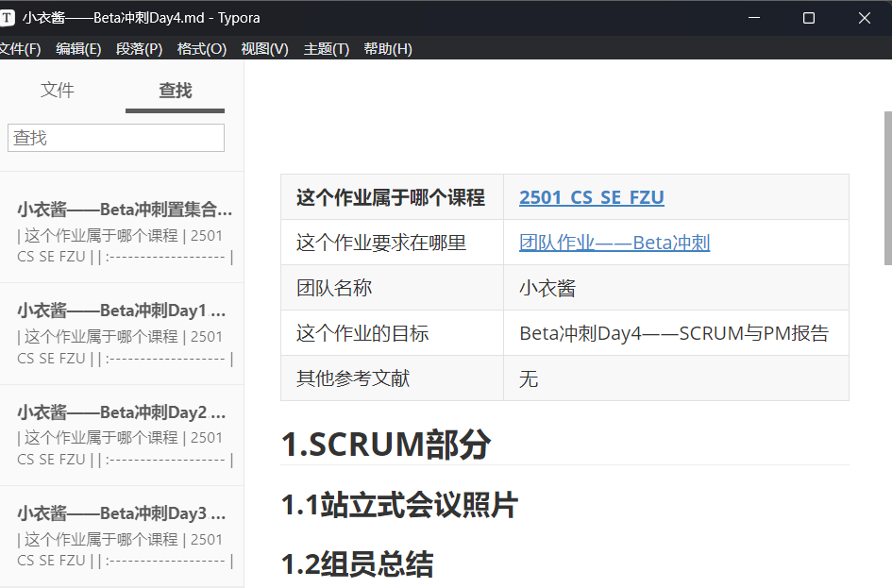
Task: Open the 文件(F) menu
Action: (20, 49)
